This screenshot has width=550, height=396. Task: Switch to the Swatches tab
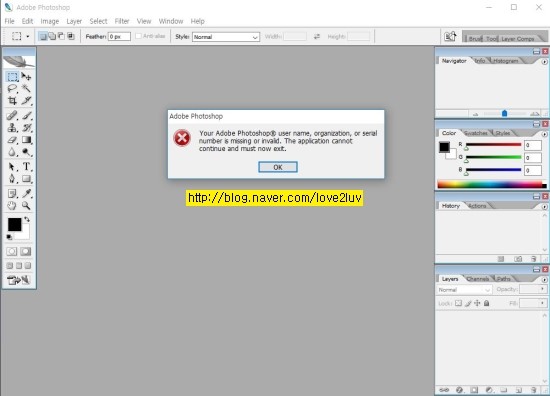[476, 133]
